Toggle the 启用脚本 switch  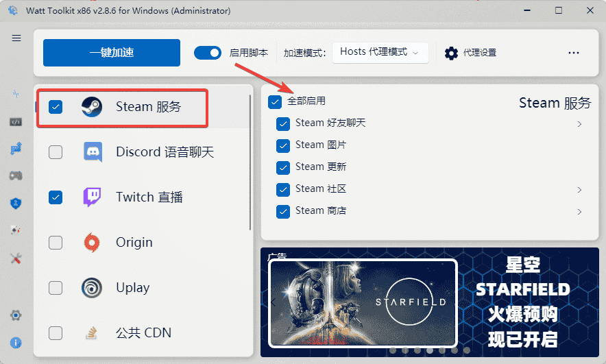[x=208, y=53]
